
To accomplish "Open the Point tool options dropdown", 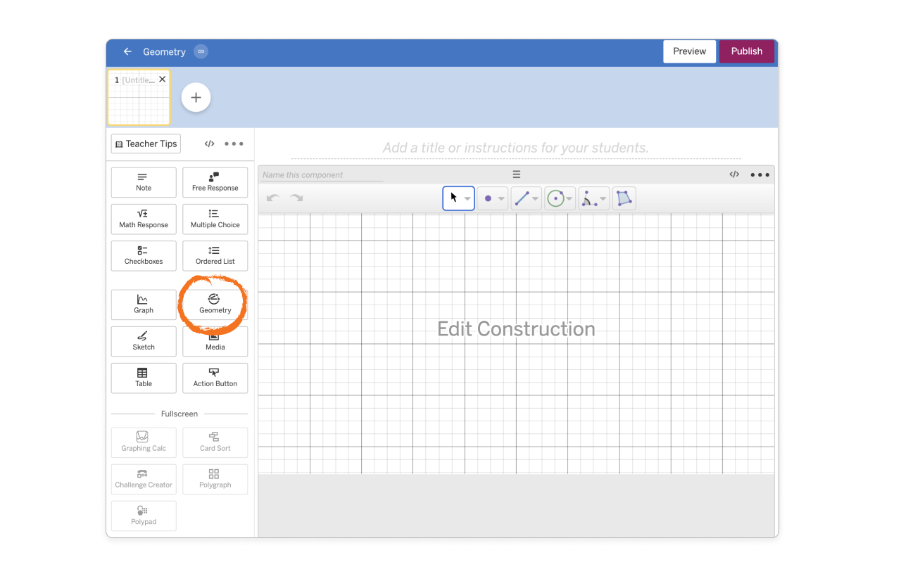I will [x=500, y=198].
